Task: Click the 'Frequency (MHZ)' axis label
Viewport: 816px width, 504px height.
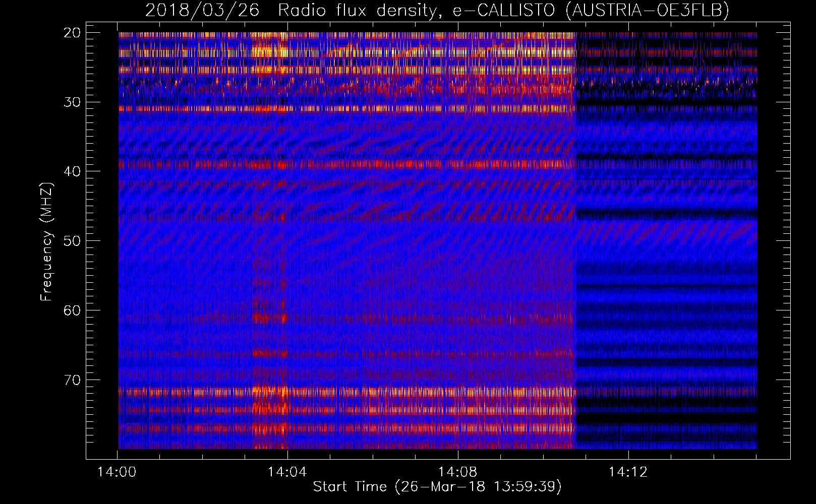Action: pyautogui.click(x=46, y=241)
